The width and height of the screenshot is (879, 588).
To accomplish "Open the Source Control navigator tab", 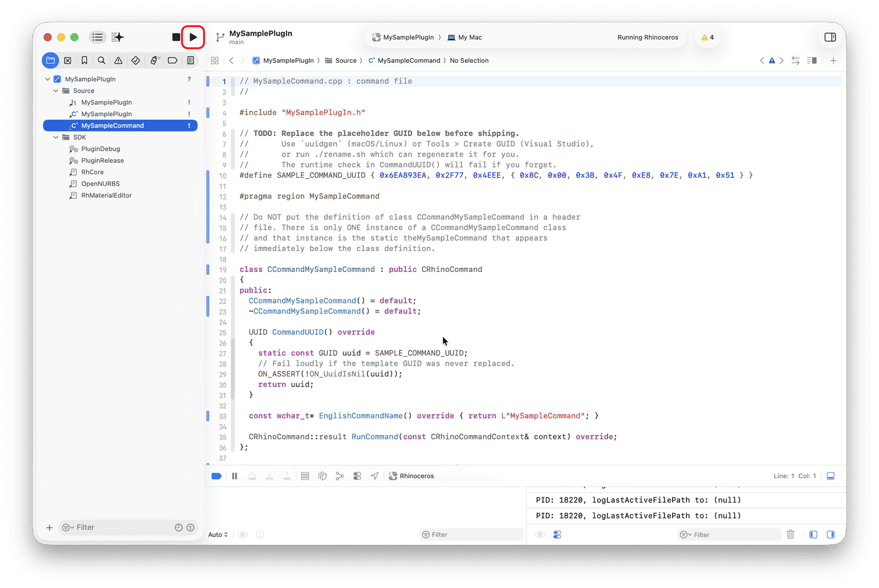I will 67,60.
